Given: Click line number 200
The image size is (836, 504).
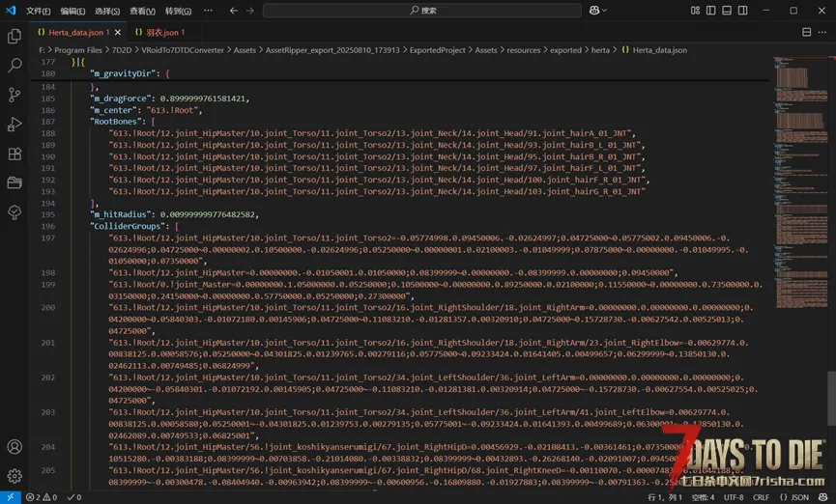Looking at the screenshot, I should click(48, 307).
